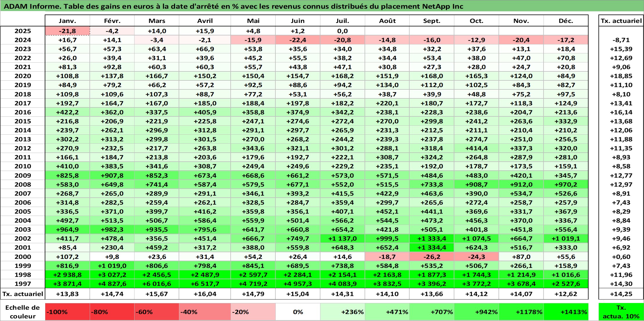Click the +471% green color scale swatch
The image size is (644, 321).
tap(387, 312)
